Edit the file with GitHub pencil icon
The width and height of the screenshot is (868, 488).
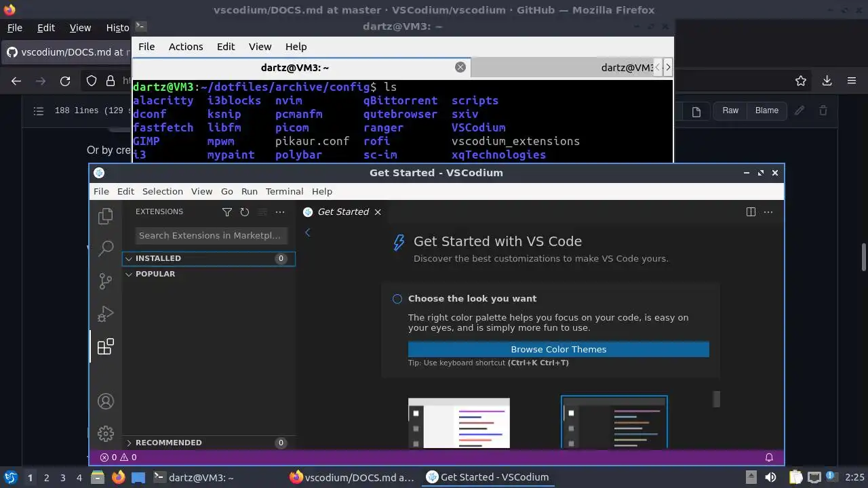pos(800,110)
